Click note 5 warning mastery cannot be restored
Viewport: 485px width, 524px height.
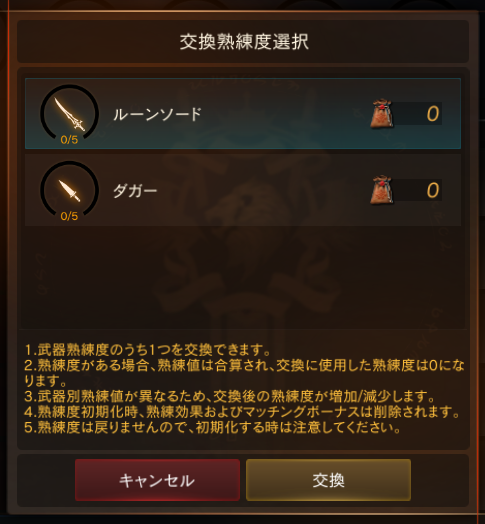tap(212, 427)
